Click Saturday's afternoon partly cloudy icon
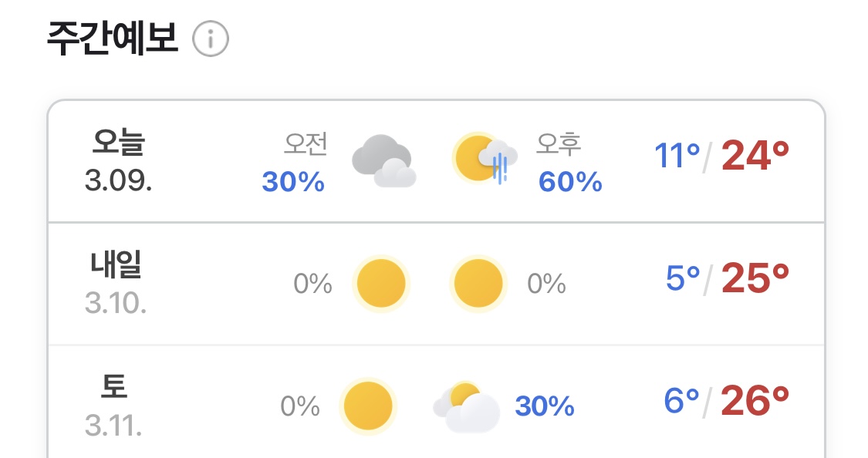Image resolution: width=868 pixels, height=458 pixels. (468, 406)
